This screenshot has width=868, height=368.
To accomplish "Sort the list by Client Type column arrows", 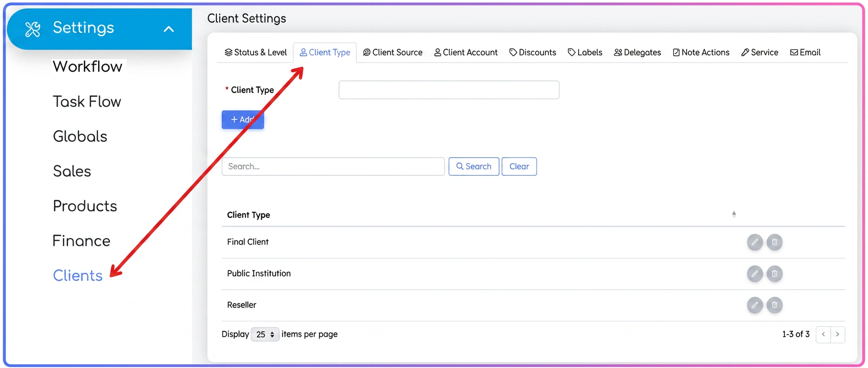I will 734,214.
